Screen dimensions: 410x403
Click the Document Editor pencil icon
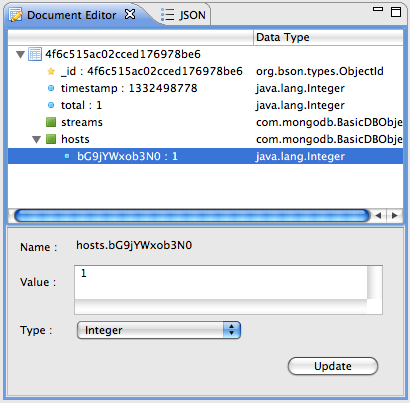click(16, 15)
